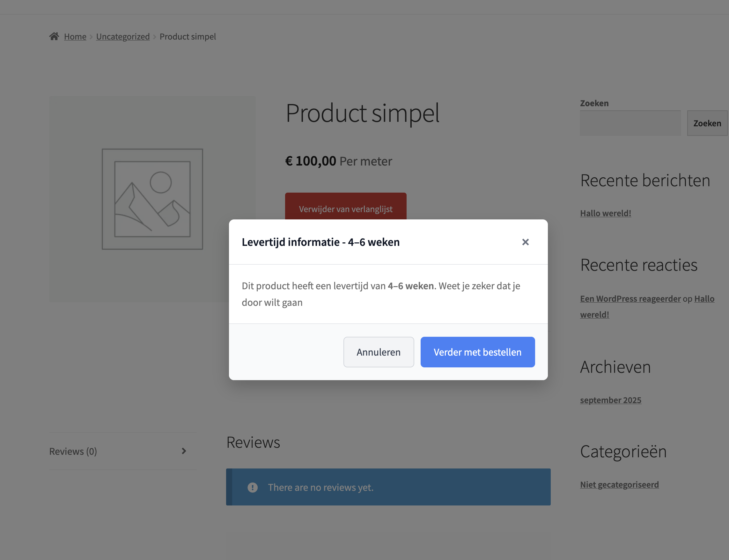Open Een WordPress reageerder commenter link
The height and width of the screenshot is (560, 729).
[630, 299]
